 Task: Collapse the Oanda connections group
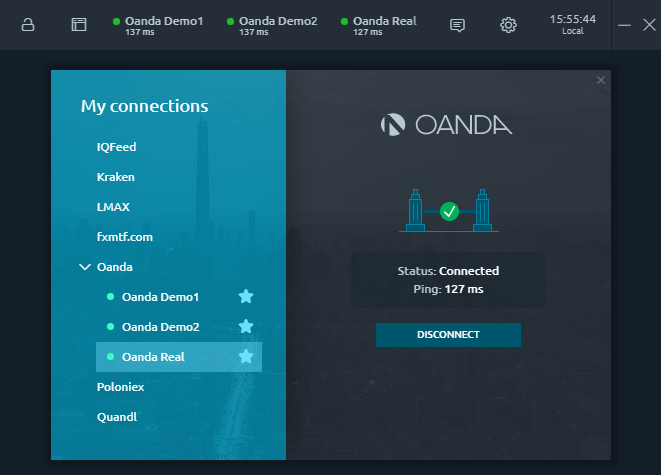[84, 267]
